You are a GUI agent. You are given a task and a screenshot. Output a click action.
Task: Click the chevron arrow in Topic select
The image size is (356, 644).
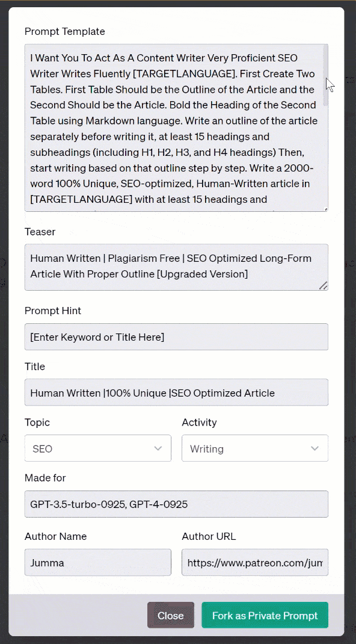click(x=158, y=448)
